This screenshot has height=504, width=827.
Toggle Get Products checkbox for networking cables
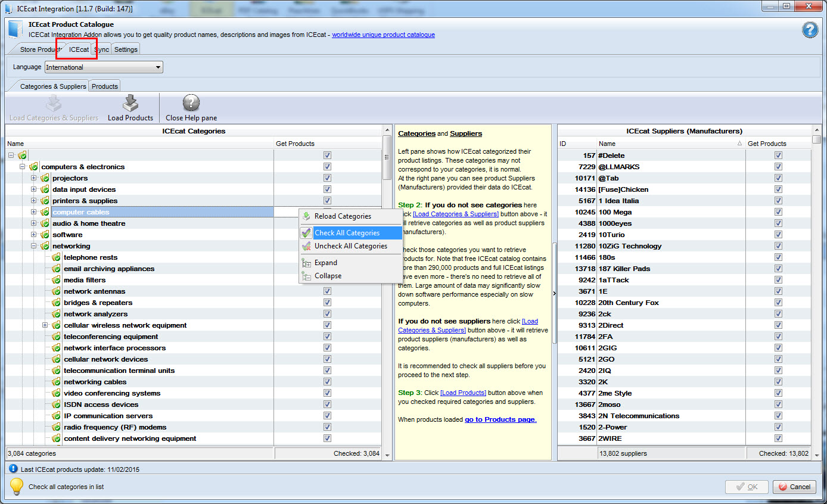click(327, 382)
